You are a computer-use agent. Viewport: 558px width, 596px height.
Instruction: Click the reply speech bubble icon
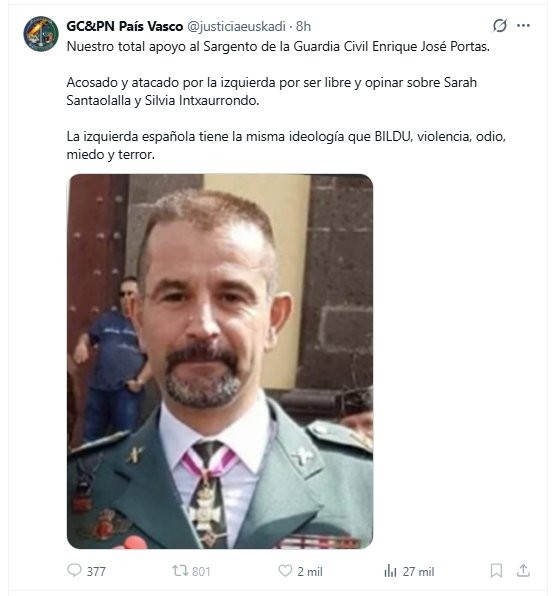point(74,571)
